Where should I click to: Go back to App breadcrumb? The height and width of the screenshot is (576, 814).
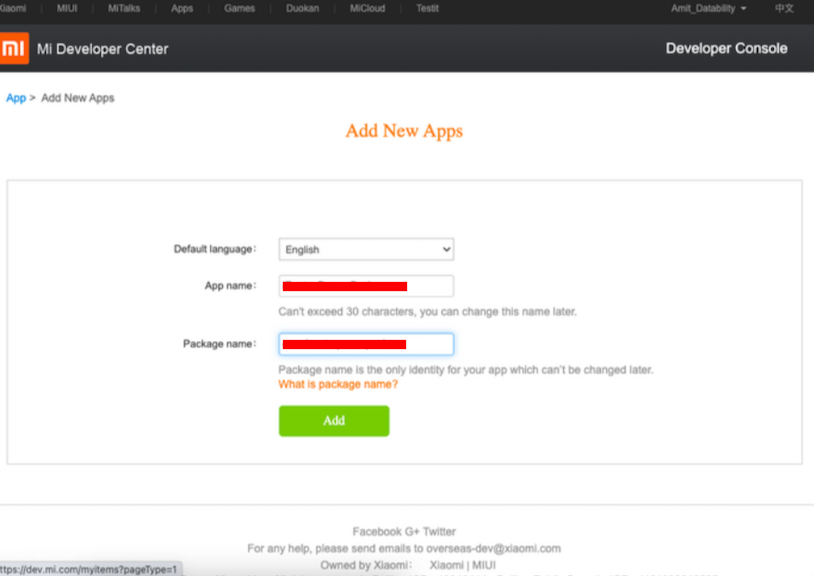[x=16, y=98]
